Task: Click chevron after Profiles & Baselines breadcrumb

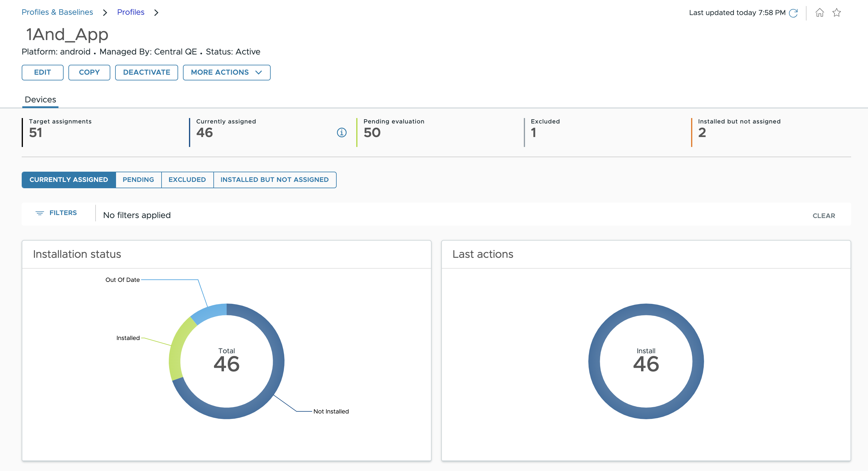Action: (105, 13)
